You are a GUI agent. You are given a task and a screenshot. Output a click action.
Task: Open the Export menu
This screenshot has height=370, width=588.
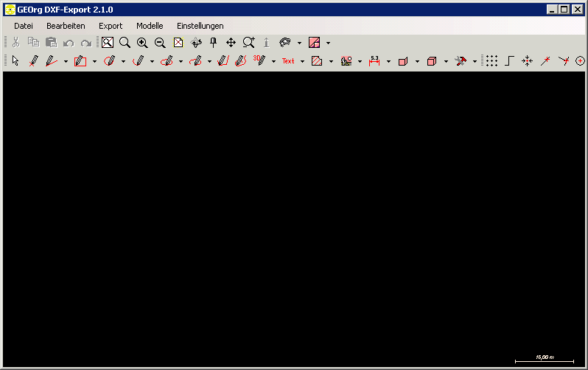tap(111, 26)
